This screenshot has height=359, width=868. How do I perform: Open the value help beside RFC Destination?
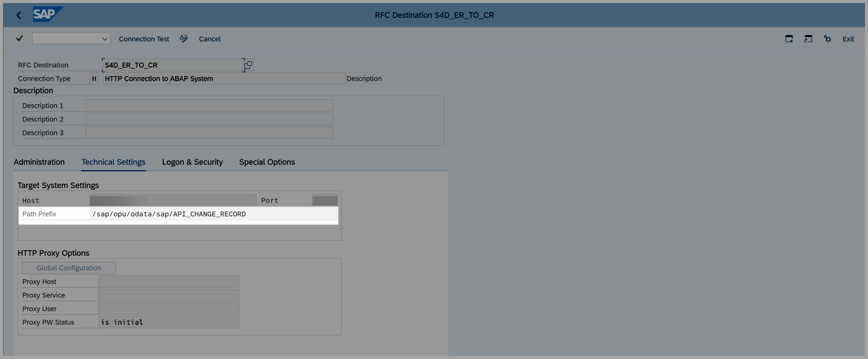click(249, 65)
